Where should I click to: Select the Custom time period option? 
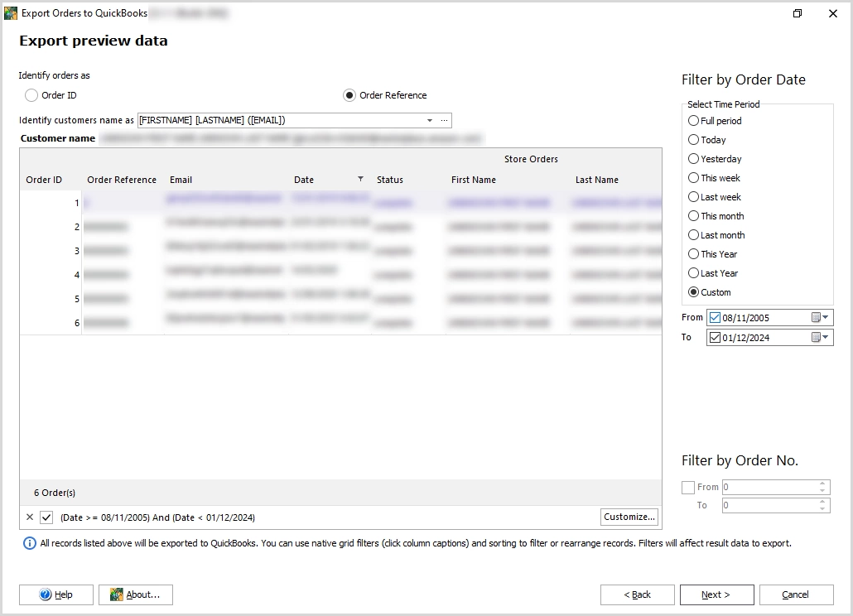point(694,292)
